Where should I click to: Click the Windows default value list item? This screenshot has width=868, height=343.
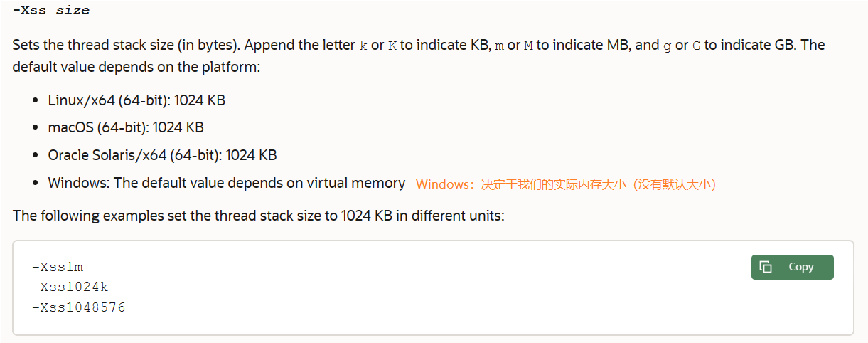226,183
